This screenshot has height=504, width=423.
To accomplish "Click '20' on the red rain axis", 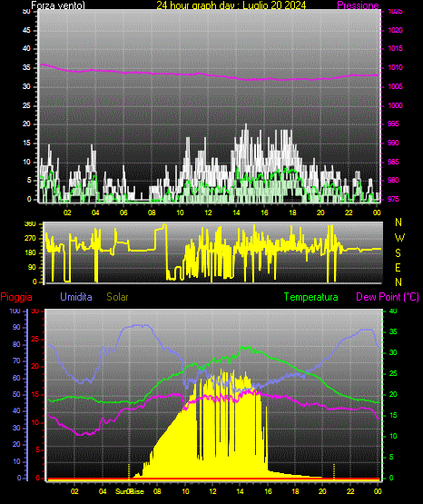I will 35,367.
